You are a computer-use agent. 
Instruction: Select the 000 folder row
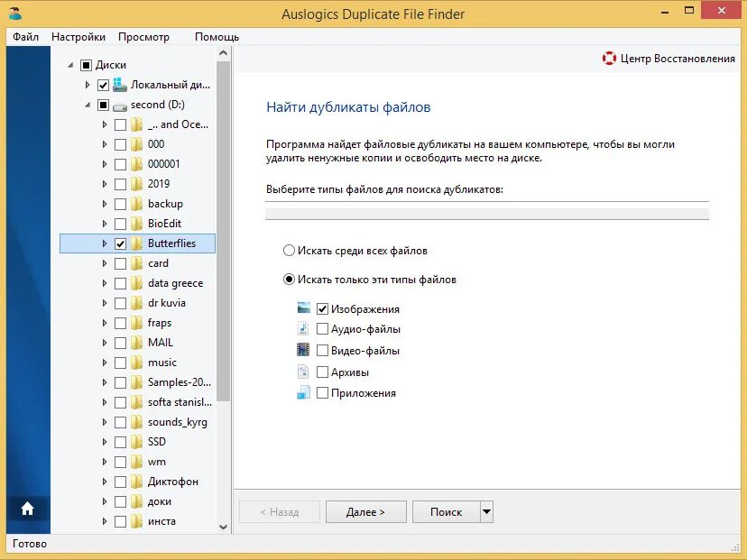pos(138,144)
